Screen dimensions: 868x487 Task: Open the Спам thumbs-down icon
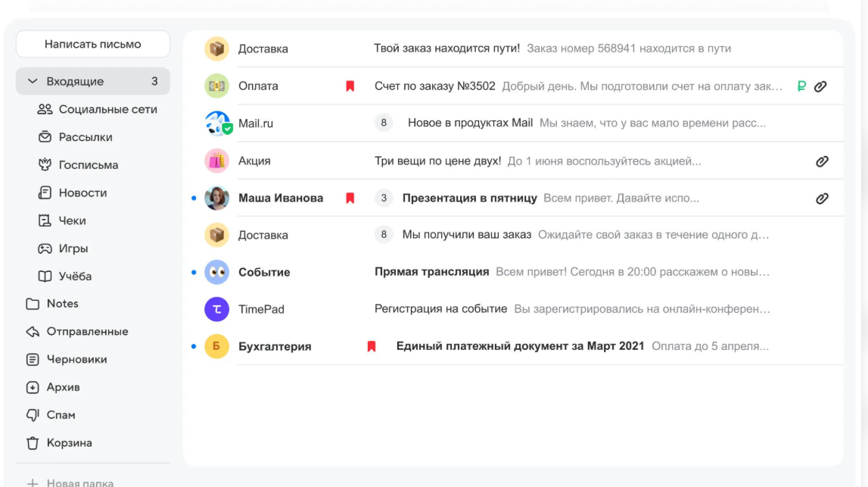(x=33, y=414)
